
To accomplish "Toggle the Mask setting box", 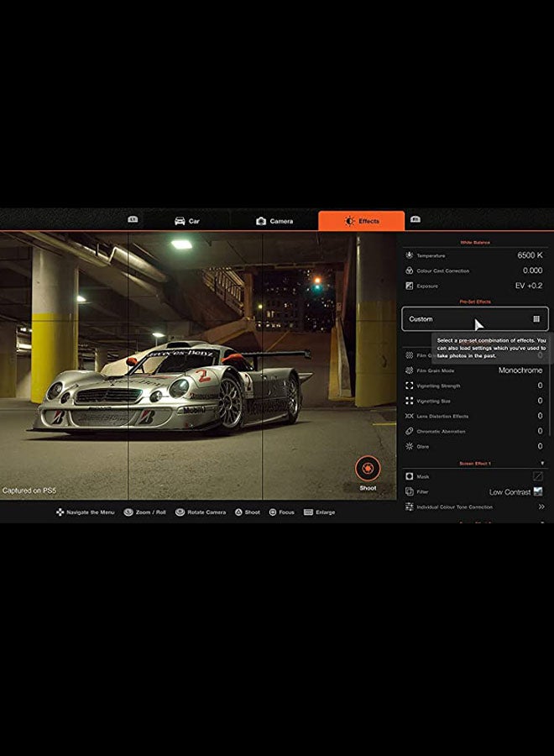I will [x=537, y=476].
